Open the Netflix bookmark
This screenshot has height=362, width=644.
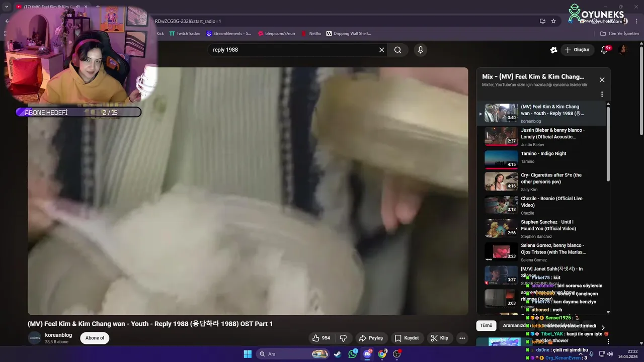[311, 34]
